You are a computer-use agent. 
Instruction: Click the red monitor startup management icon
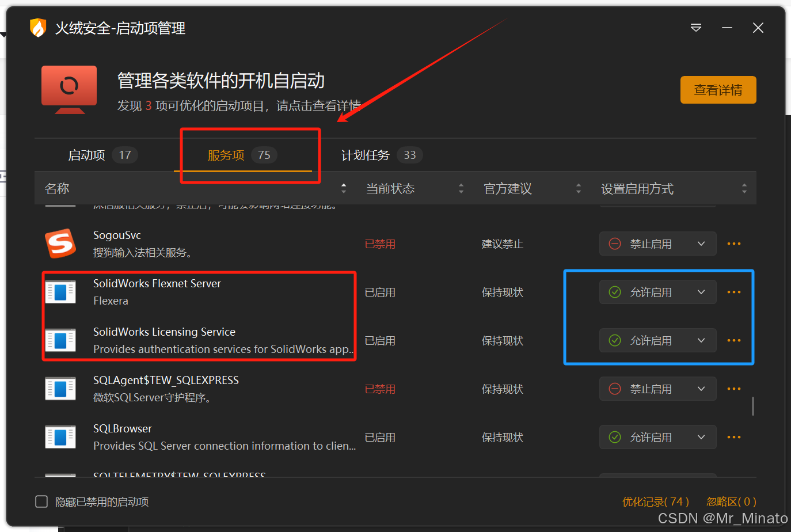[x=69, y=90]
